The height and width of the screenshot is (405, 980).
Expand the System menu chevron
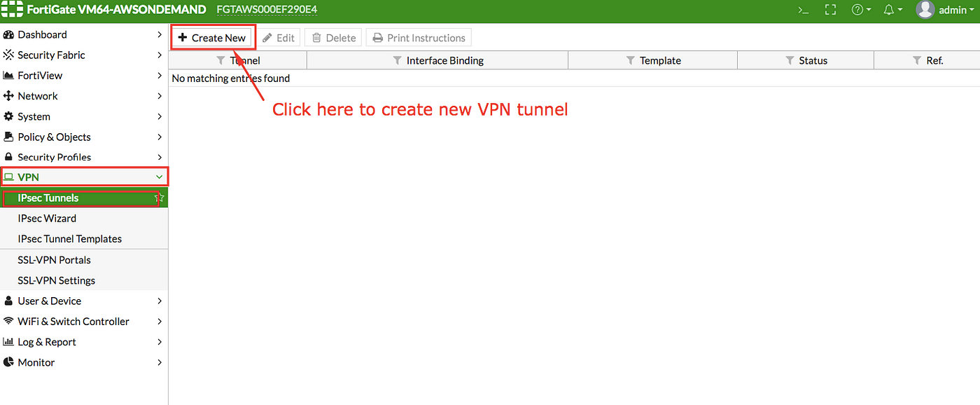[x=160, y=116]
